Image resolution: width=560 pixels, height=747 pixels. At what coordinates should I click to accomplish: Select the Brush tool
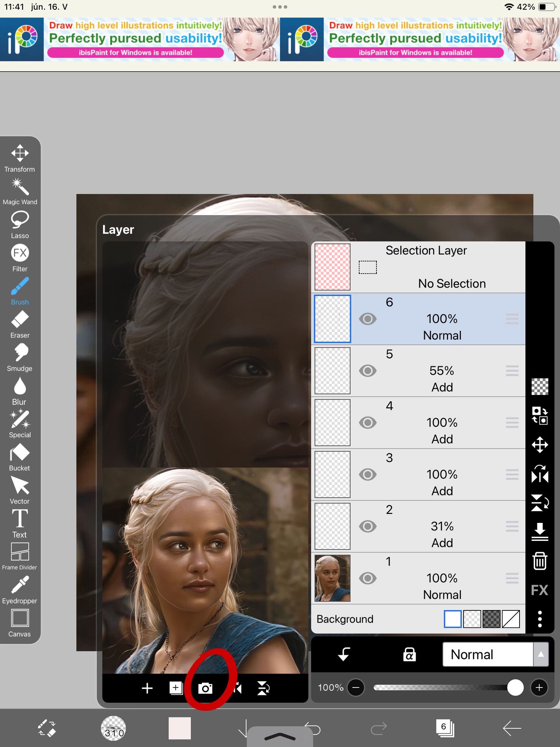tap(19, 291)
